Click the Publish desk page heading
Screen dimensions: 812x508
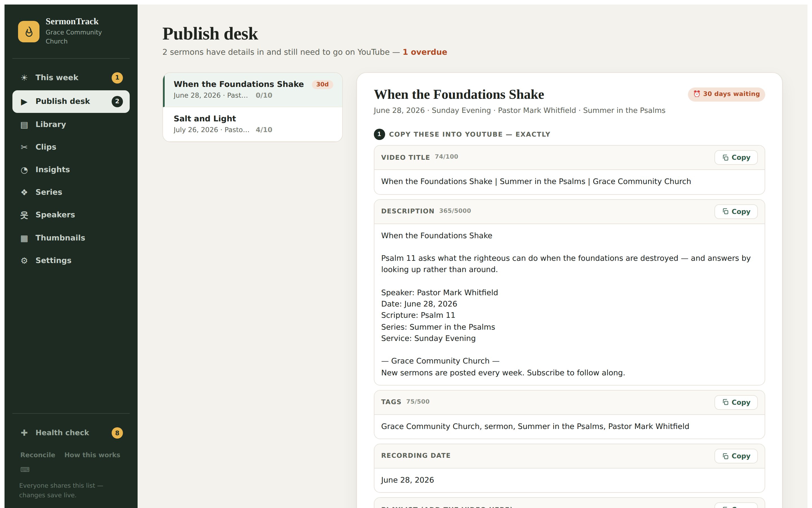coord(210,34)
